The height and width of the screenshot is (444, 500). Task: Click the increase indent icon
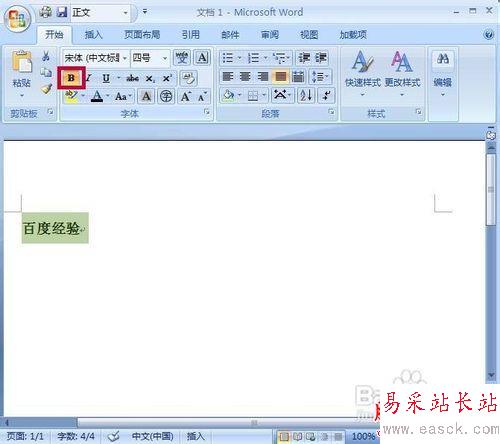pos(321,58)
